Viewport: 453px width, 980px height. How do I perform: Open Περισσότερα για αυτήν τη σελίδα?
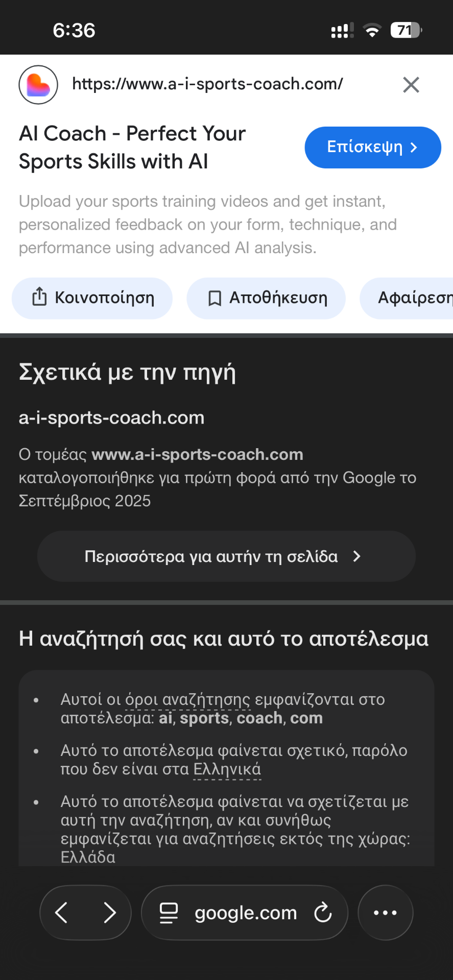click(226, 556)
